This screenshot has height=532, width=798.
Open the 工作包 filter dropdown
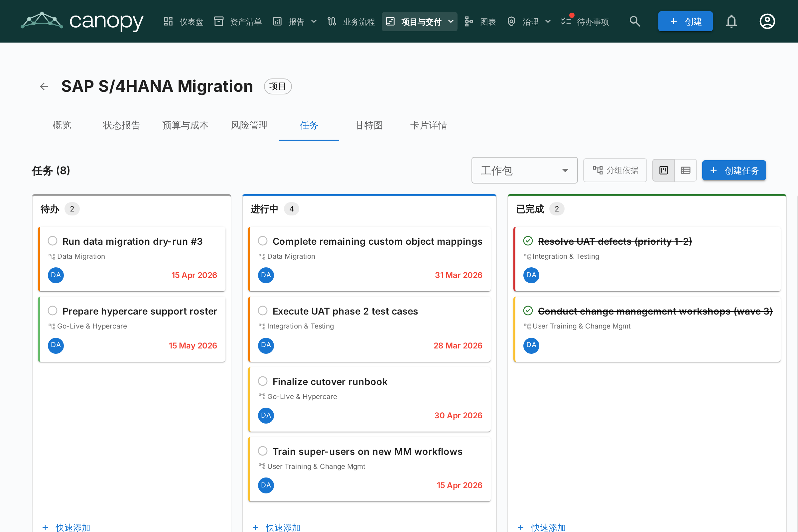coord(524,170)
